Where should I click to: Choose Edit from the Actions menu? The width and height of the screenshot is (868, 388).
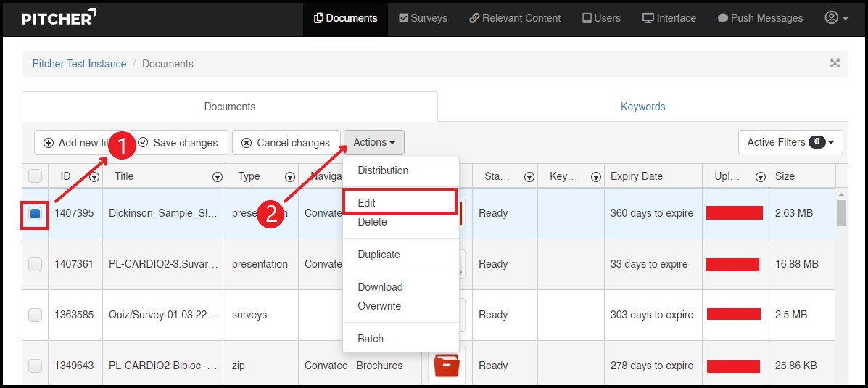pyautogui.click(x=367, y=203)
